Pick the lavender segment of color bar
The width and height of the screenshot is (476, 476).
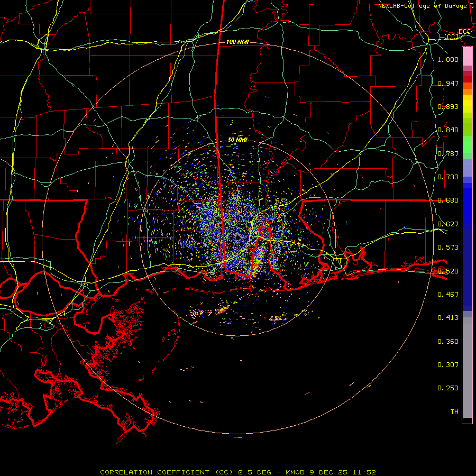(x=467, y=168)
